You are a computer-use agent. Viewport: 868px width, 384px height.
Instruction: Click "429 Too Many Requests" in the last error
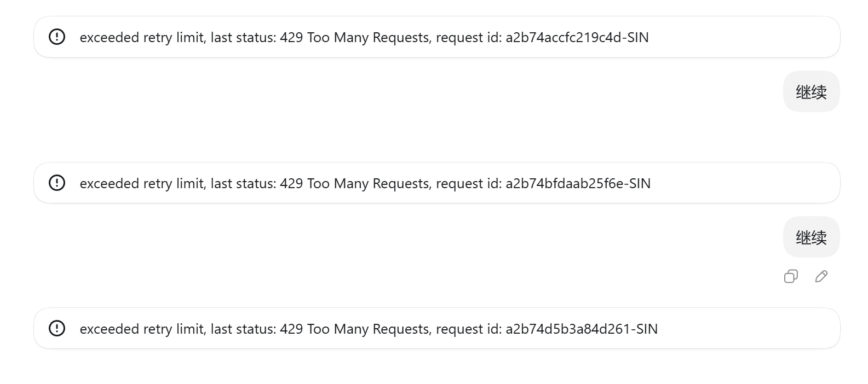(x=355, y=329)
